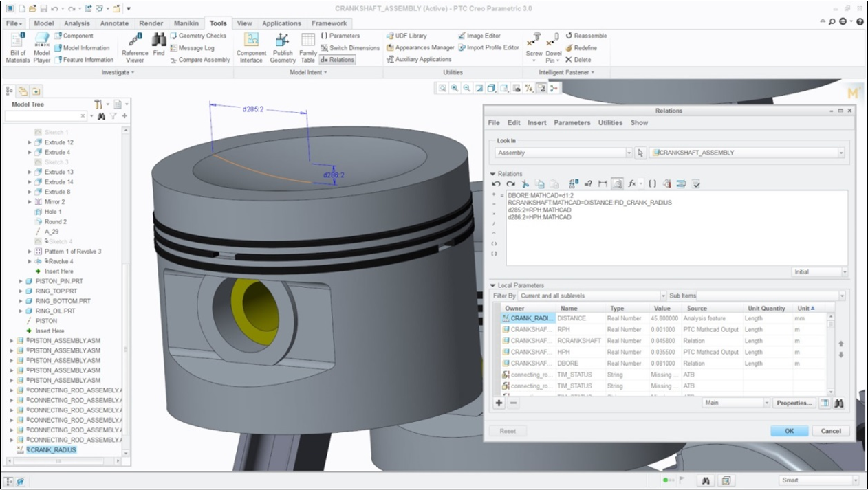Redo edit in Relations dialog
Viewport: 868px width, 490px height.
click(510, 183)
